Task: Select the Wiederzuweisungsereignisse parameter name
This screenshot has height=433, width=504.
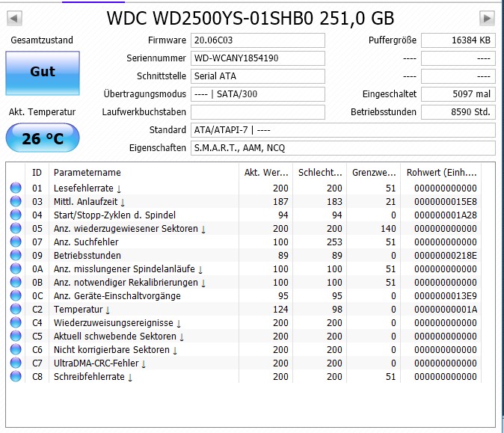Action: click(x=114, y=323)
